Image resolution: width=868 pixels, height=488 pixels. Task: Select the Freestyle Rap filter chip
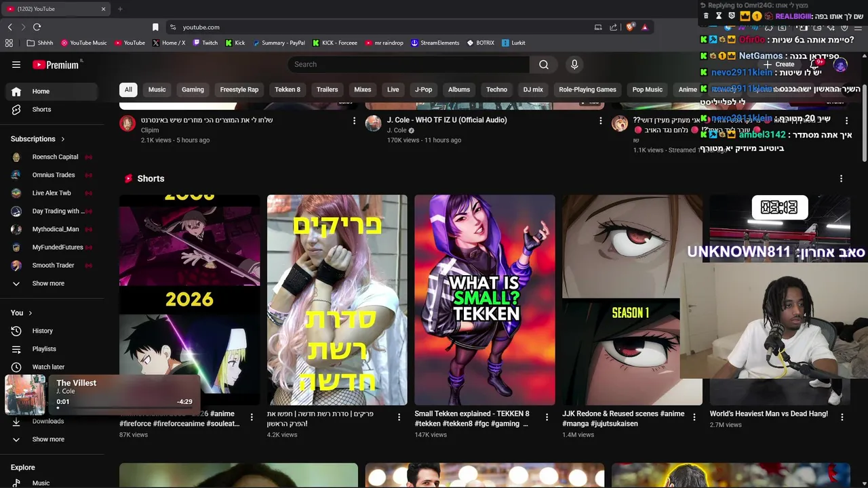click(239, 89)
